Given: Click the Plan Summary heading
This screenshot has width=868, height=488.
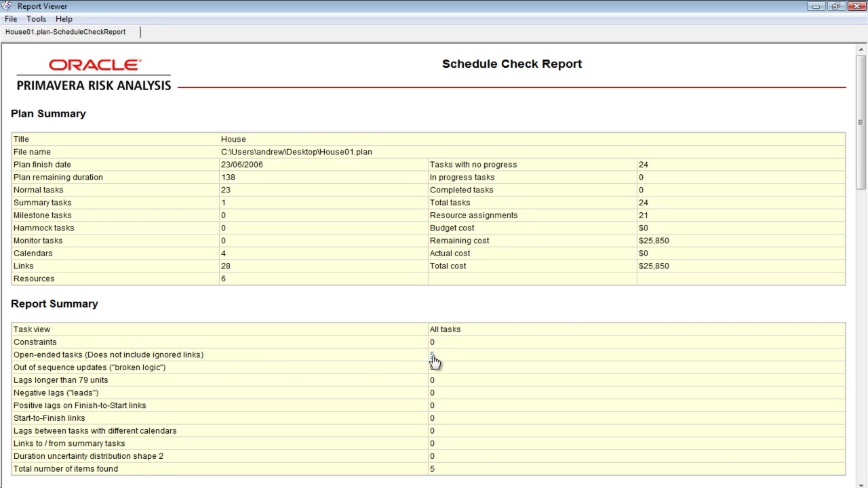Looking at the screenshot, I should tap(48, 114).
